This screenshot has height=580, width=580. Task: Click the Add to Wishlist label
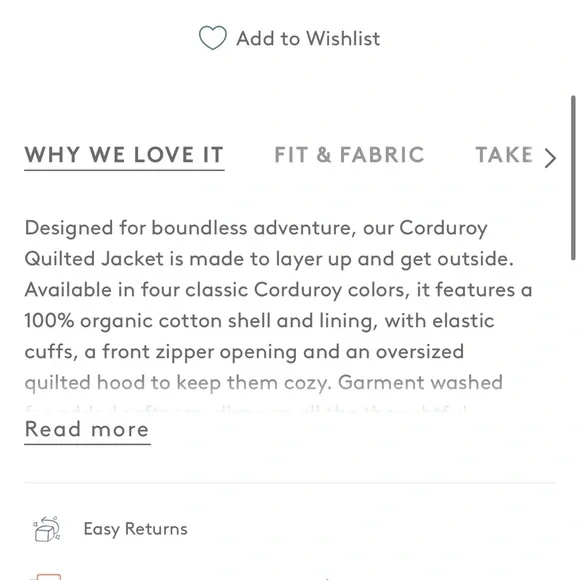pos(308,38)
